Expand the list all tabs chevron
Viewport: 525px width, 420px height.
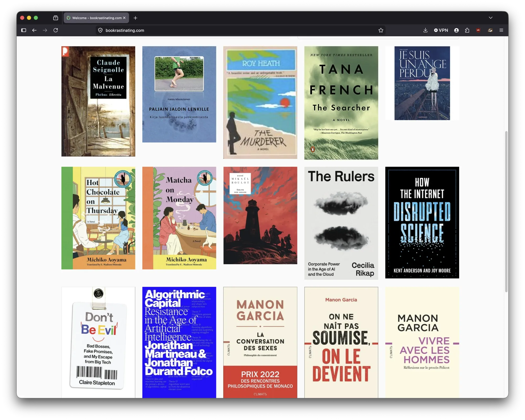[491, 18]
